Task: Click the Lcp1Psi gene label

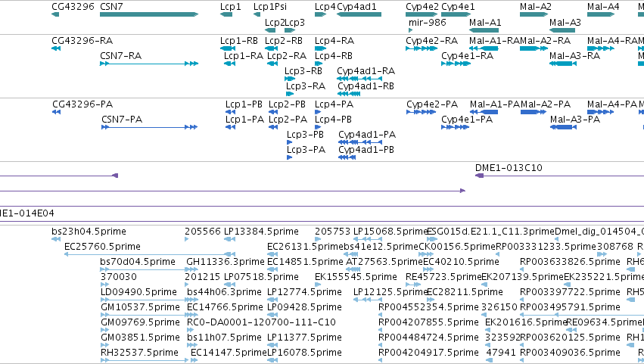Action: [270, 7]
